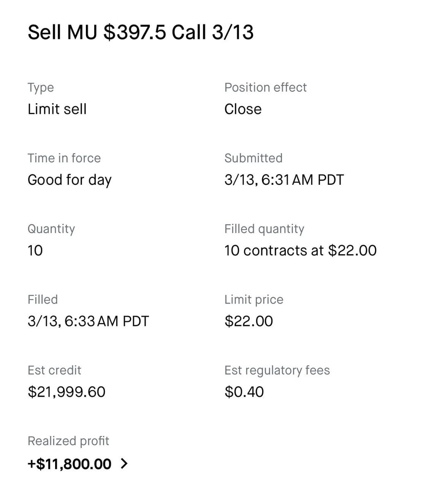Viewport: 448px width, 490px height.
Task: Select the Quantity value of 10
Action: click(x=35, y=250)
